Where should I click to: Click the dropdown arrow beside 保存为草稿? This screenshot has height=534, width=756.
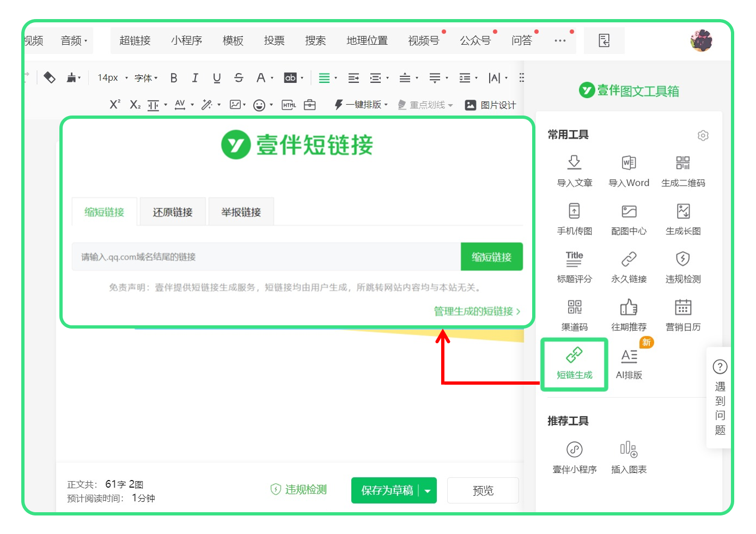(x=428, y=490)
